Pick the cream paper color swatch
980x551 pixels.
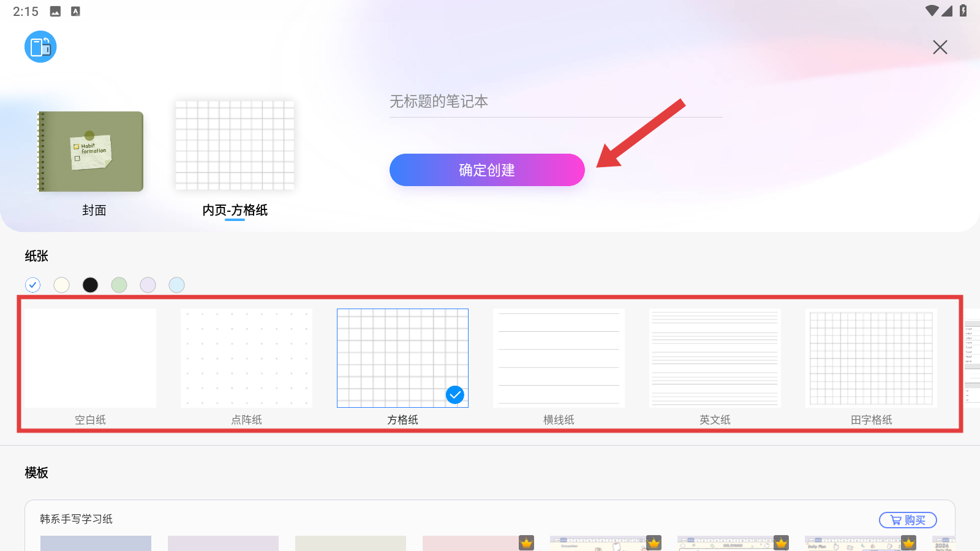[x=62, y=285]
